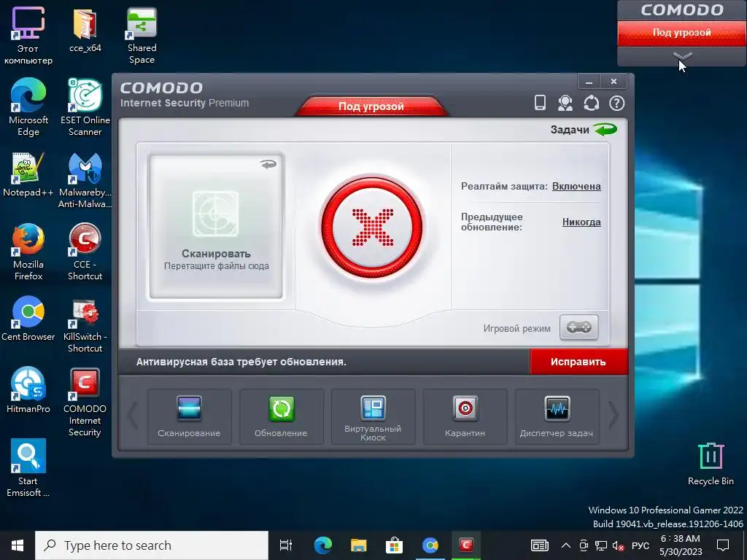Select the Malwarebytes Anti-Malware shortcut
The image size is (747, 560).
[85, 180]
